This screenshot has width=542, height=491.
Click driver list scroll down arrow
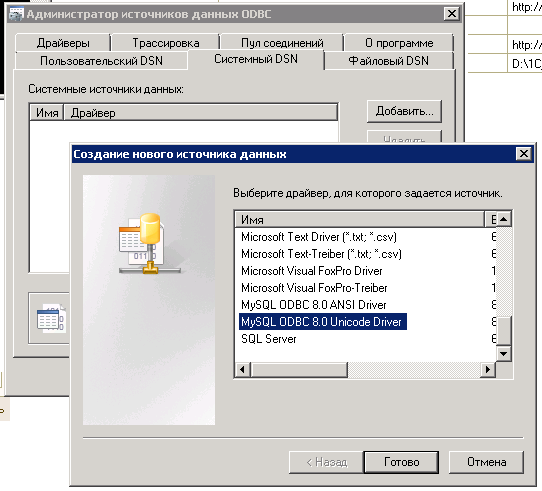pos(504,354)
